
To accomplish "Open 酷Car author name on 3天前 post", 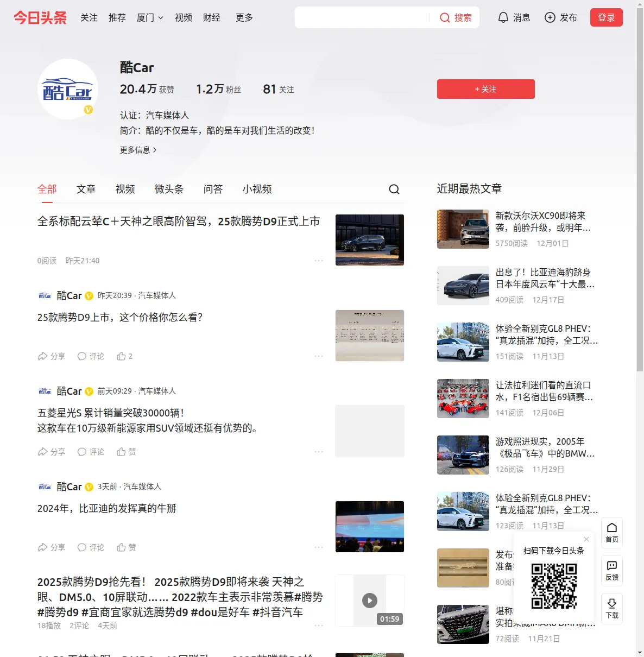I will [69, 487].
